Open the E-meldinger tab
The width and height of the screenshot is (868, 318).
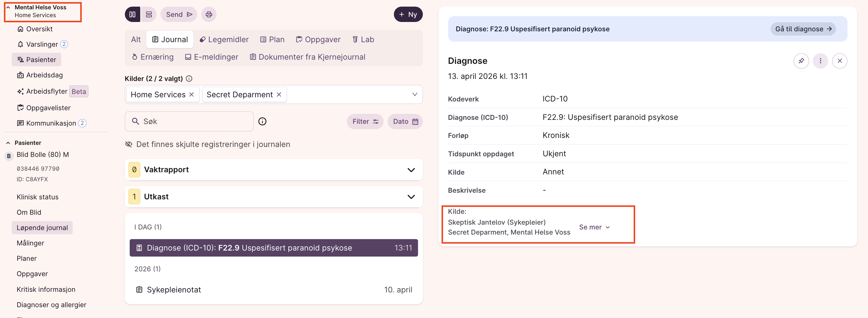[x=212, y=57]
